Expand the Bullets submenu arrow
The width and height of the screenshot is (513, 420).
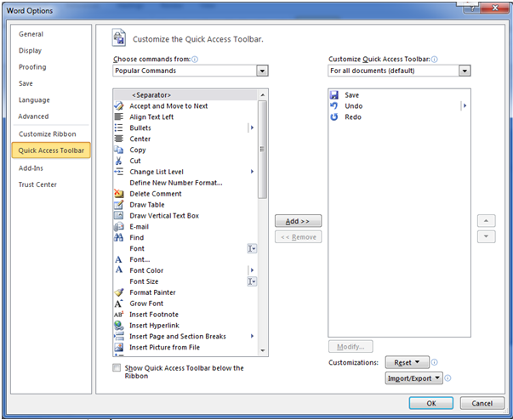coord(252,128)
